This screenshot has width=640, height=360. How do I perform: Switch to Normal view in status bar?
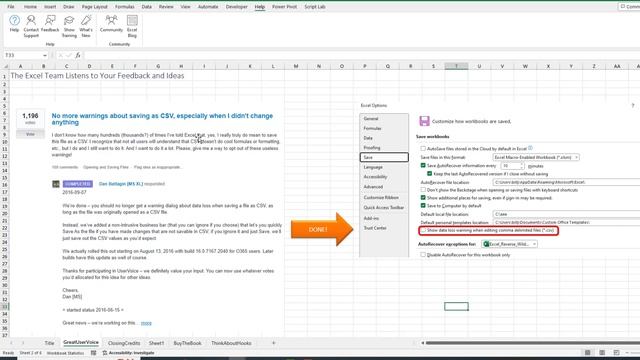point(587,353)
